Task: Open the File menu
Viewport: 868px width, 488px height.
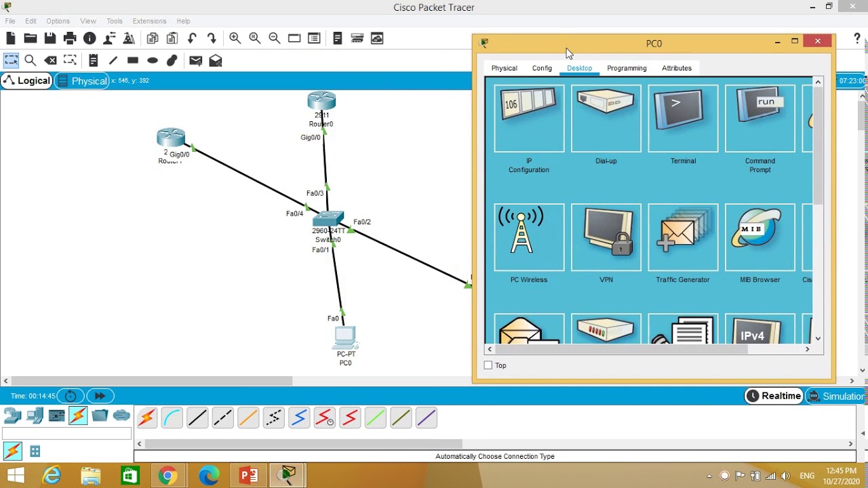Action: (10, 21)
